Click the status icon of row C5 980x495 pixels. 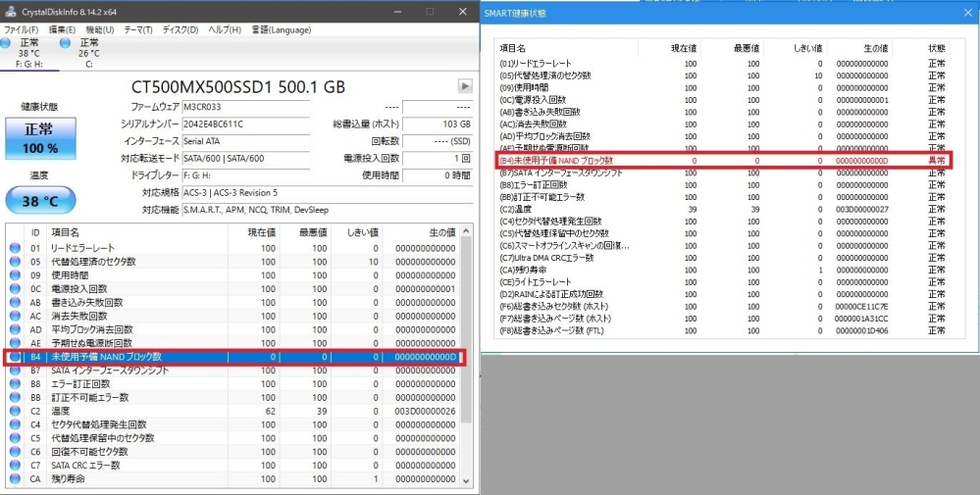[15, 438]
